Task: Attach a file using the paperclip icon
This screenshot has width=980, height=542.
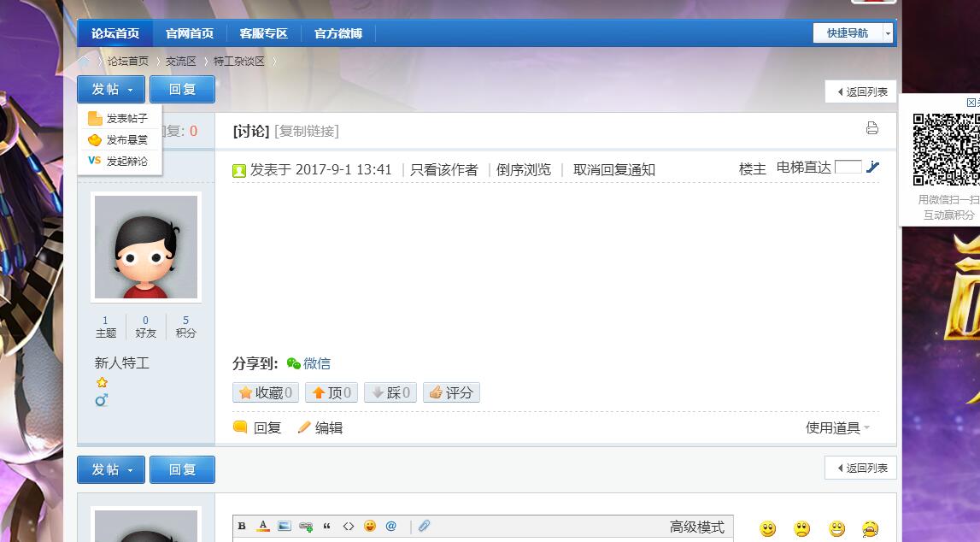Action: click(x=425, y=526)
